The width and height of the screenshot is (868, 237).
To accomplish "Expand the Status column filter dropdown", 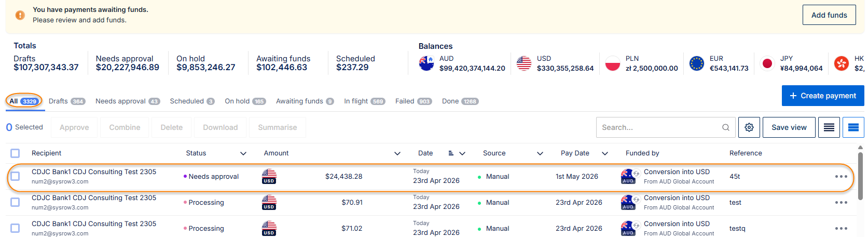I will coord(243,153).
